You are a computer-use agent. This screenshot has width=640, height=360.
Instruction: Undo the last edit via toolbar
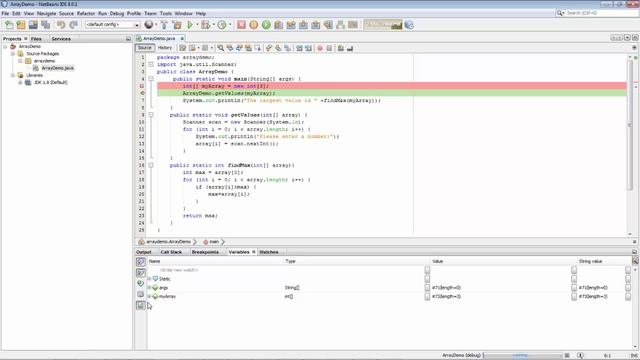pyautogui.click(x=61, y=25)
